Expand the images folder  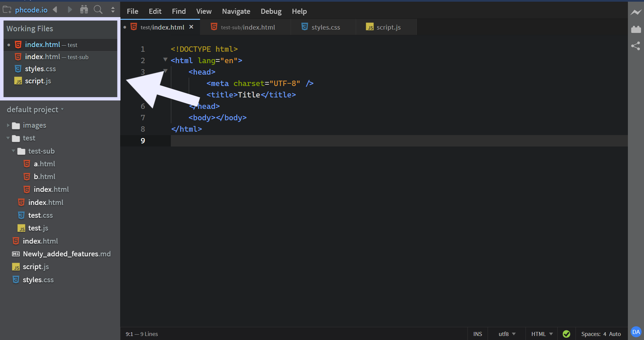coord(34,125)
